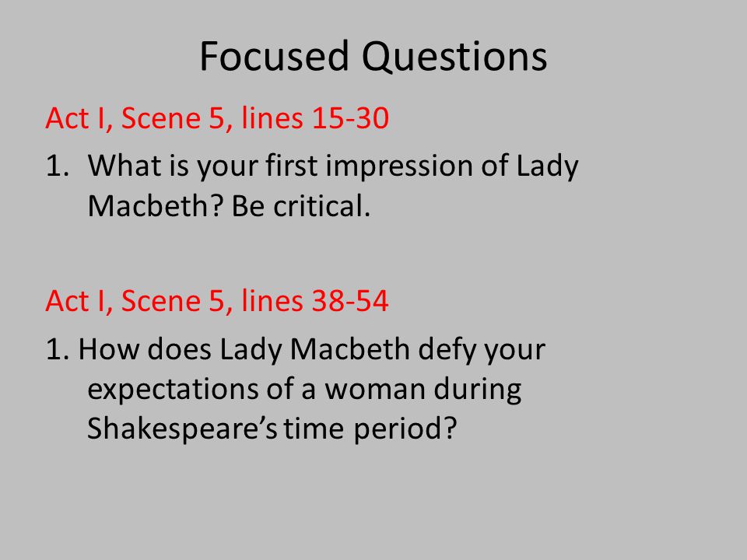Click the text "Macbeth? Be critical."
This screenshot has height=560, width=747.
tap(229, 205)
